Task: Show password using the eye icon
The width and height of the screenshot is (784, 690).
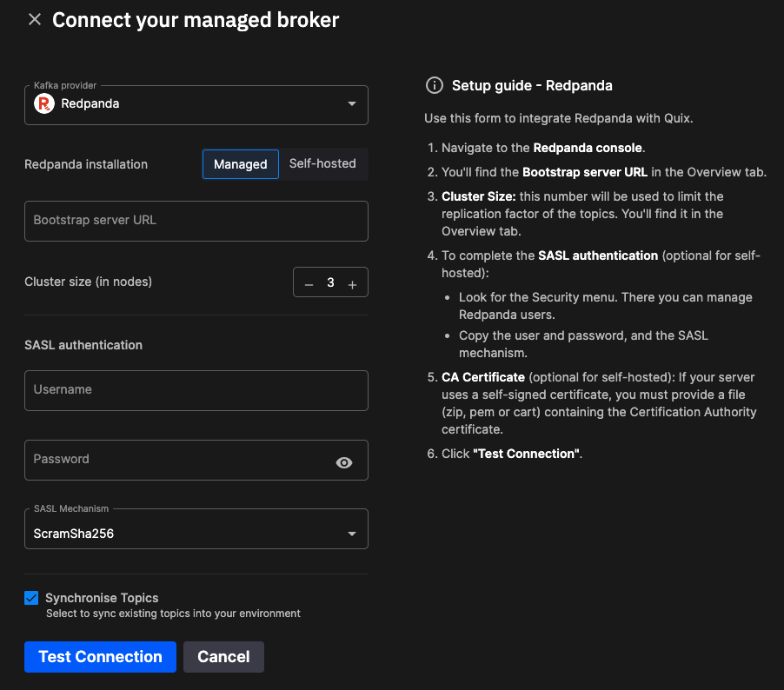Action: pos(344,462)
